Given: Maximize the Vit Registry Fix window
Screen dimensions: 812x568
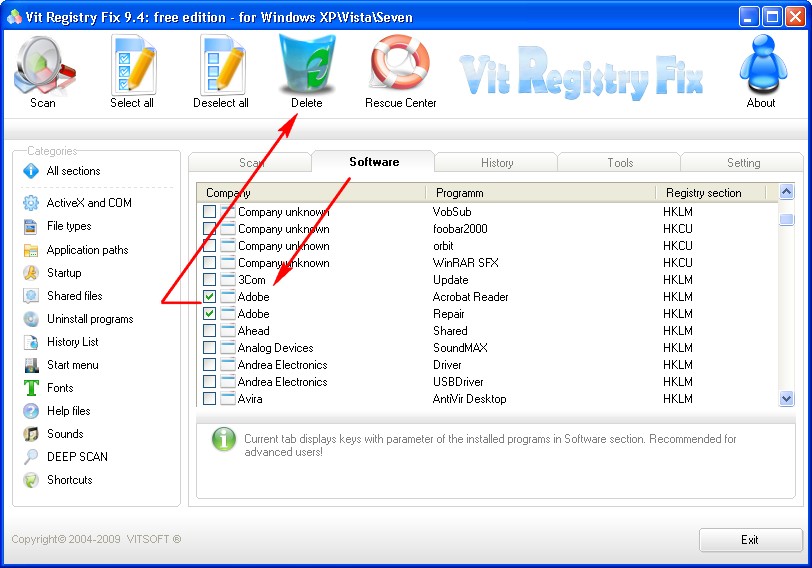Looking at the screenshot, I should pos(772,17).
